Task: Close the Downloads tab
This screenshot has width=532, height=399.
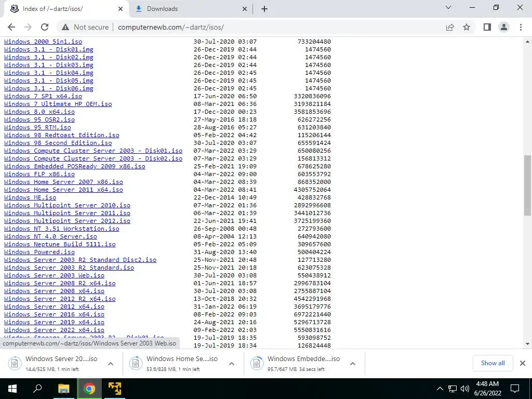Action: coord(245,9)
